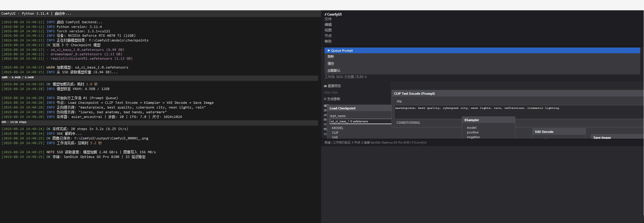644x223 pixels.
Task: Click the CONDITIONING output label
Action: 408,123
